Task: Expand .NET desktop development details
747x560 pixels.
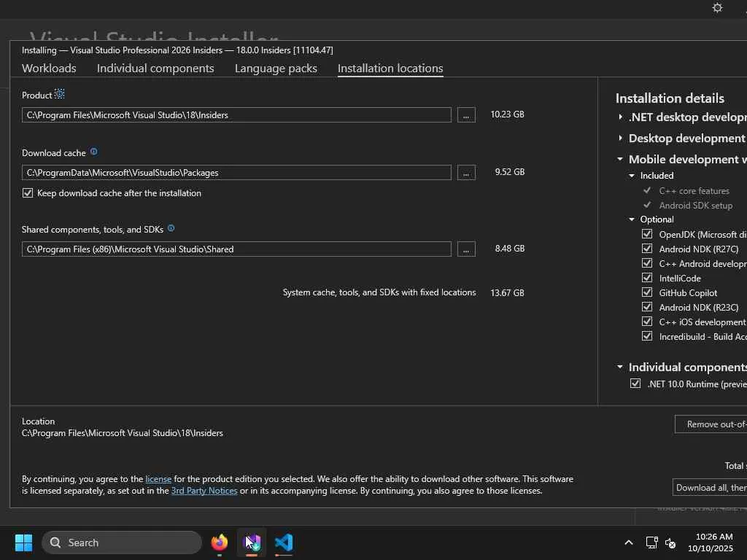Action: 620,117
